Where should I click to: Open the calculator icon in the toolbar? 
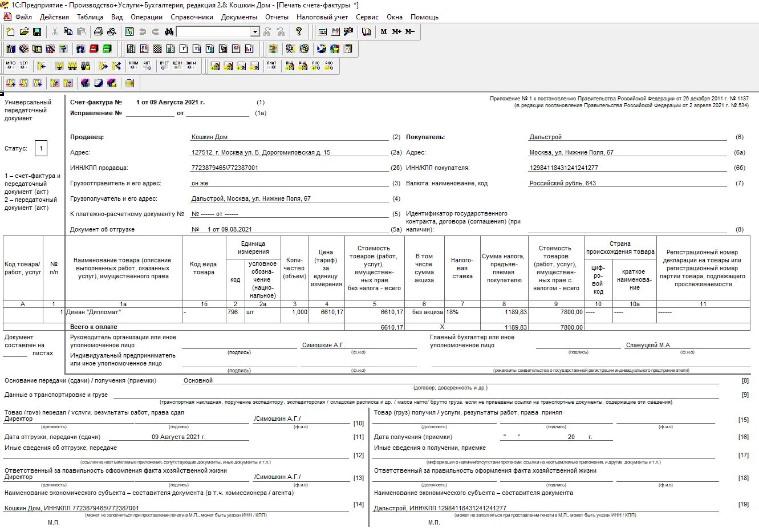[x=322, y=32]
